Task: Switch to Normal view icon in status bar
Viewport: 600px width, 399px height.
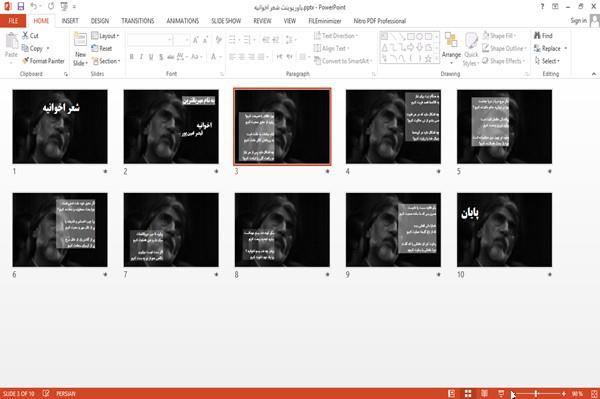Action: click(x=452, y=393)
